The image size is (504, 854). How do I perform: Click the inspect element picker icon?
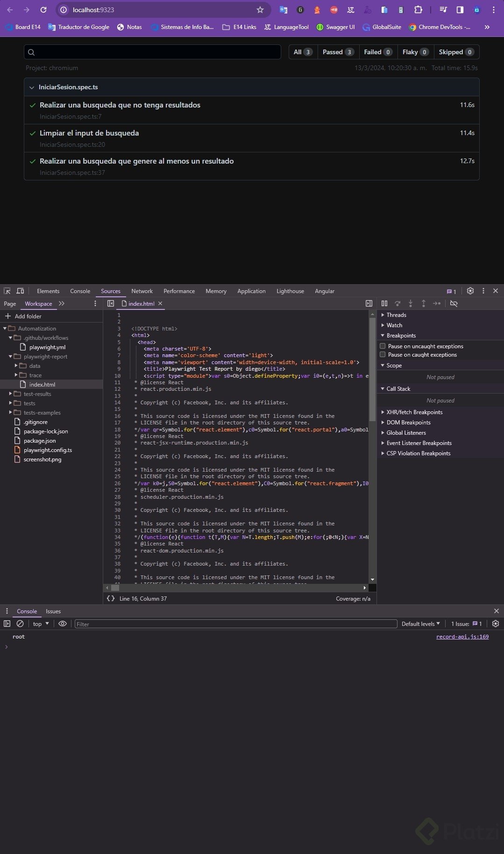7,291
